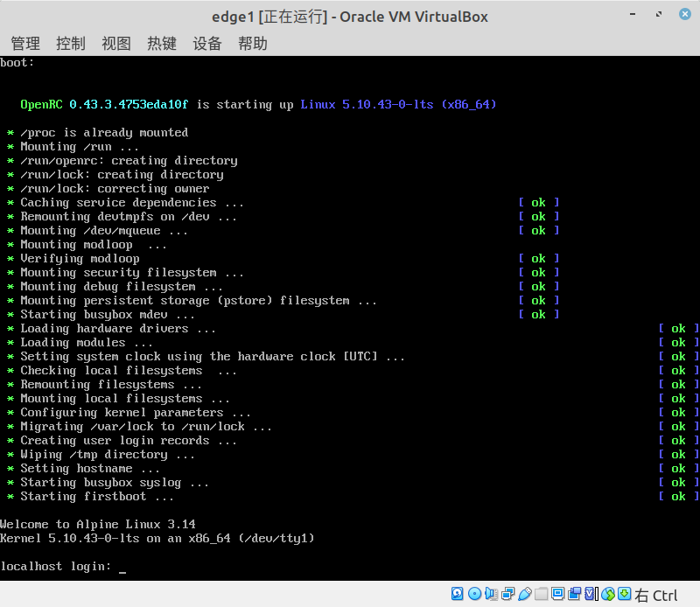Click the virtualization features V icon

591,593
